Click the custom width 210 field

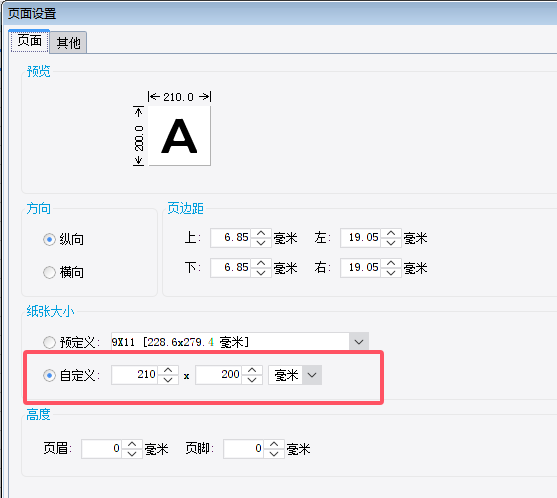135,375
